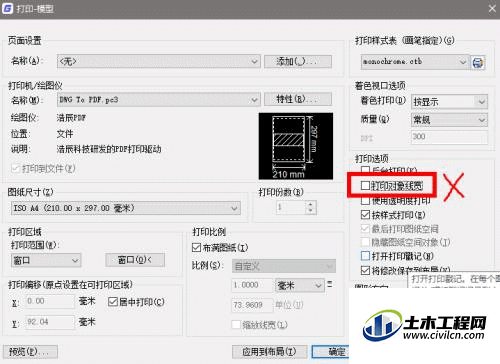The height and width of the screenshot is (364, 500).
Task: Click the 确定 button
Action: coord(331,351)
